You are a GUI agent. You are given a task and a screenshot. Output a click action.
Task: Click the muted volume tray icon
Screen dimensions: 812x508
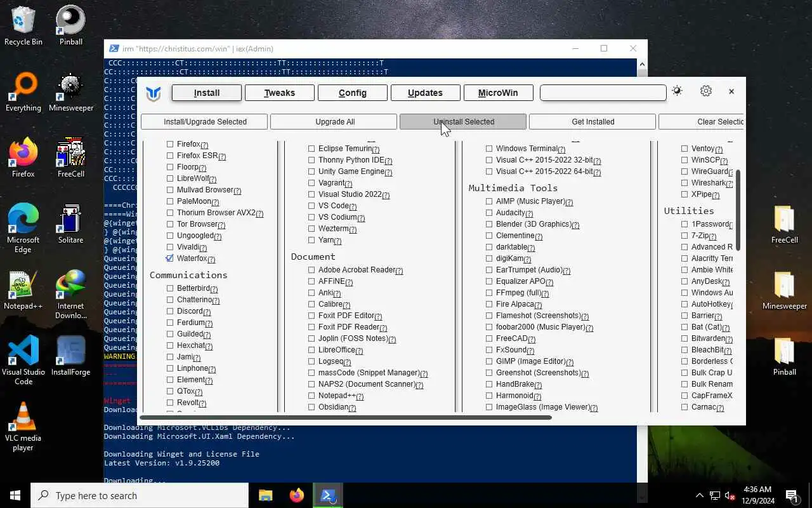730,495
